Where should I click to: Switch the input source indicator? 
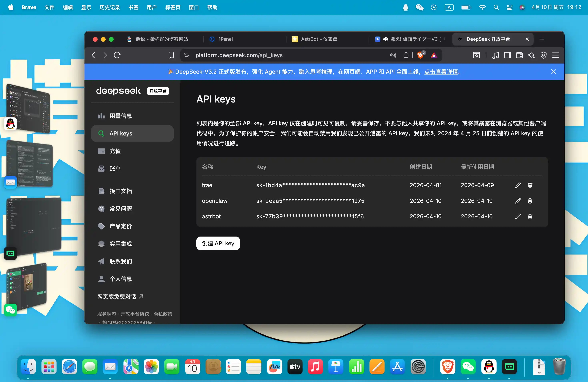point(449,7)
